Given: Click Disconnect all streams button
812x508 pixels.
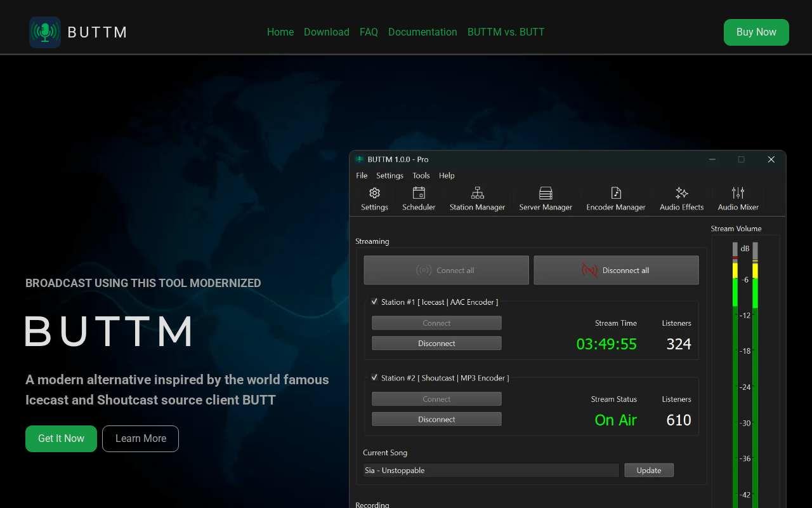Looking at the screenshot, I should [x=616, y=270].
